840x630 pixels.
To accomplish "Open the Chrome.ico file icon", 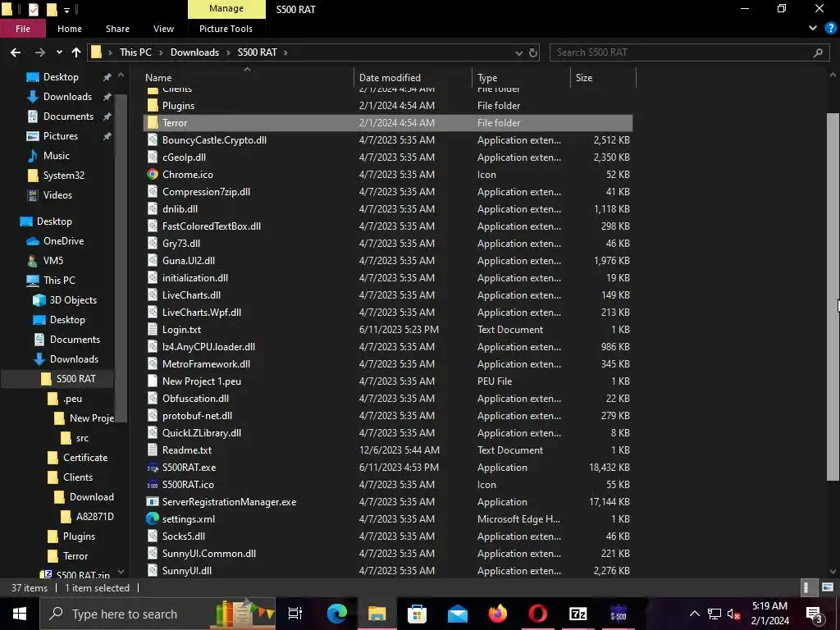I will (153, 175).
